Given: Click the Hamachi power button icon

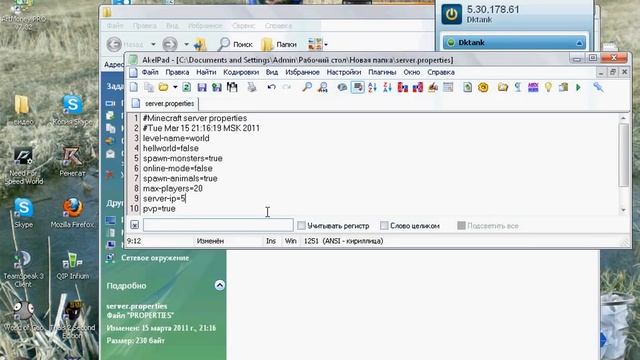Looking at the screenshot, I should (451, 14).
